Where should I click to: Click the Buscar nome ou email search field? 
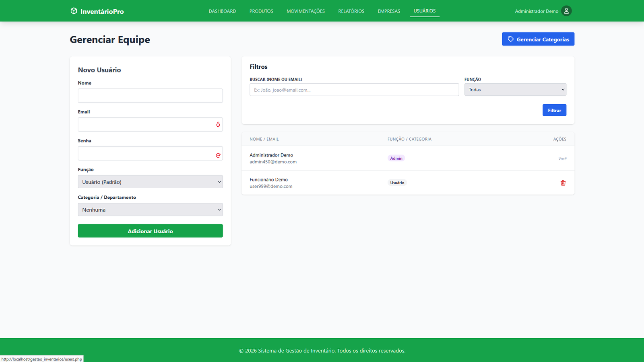pos(354,90)
